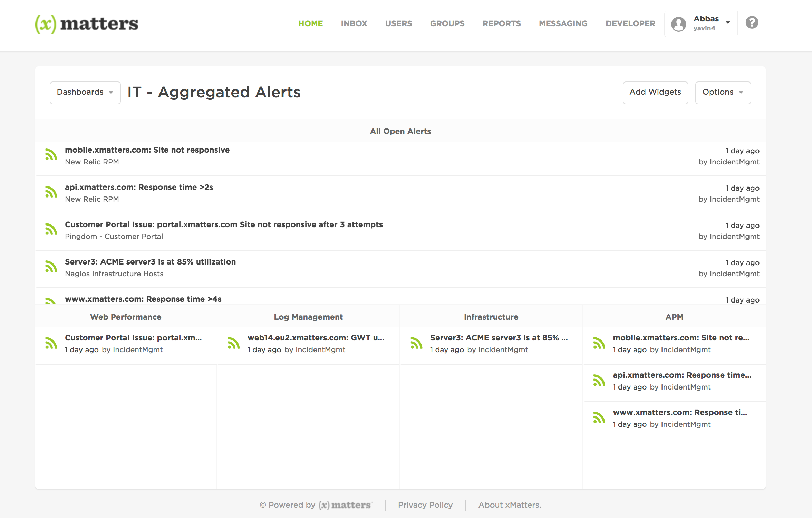Click the About xMatters footer link
The width and height of the screenshot is (812, 518).
click(x=510, y=505)
